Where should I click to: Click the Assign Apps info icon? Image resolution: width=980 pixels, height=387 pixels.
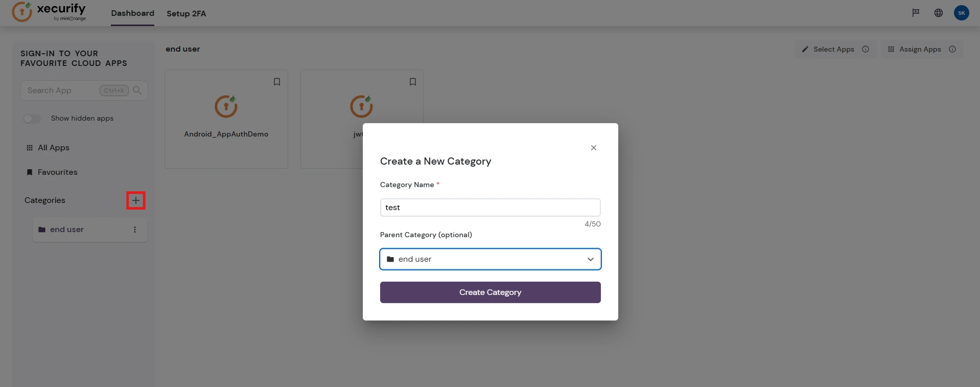pyautogui.click(x=953, y=49)
